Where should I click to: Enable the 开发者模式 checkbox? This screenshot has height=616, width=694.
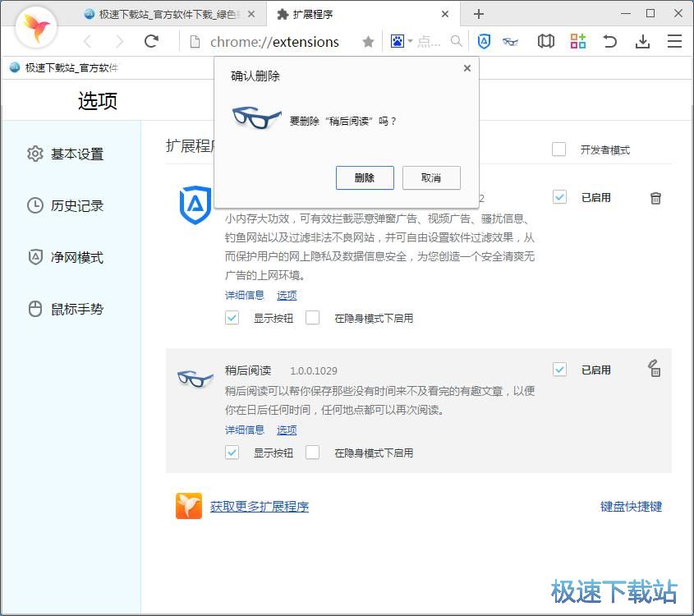(559, 149)
